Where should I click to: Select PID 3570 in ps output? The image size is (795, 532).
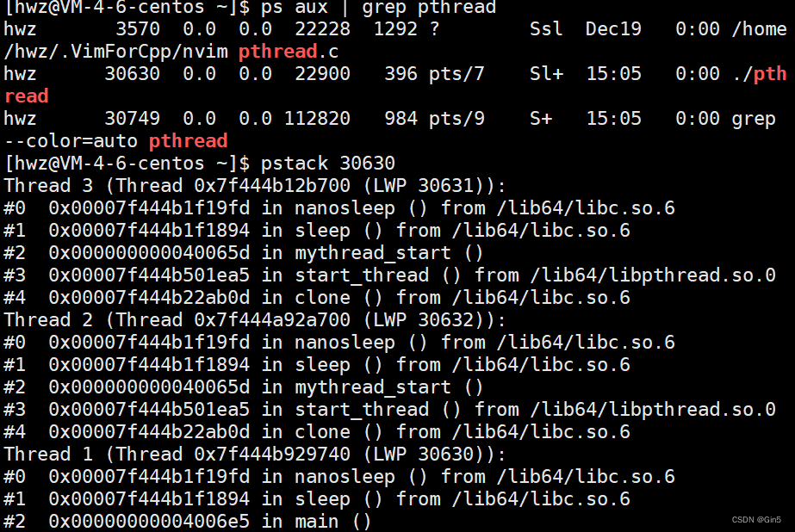(x=138, y=29)
